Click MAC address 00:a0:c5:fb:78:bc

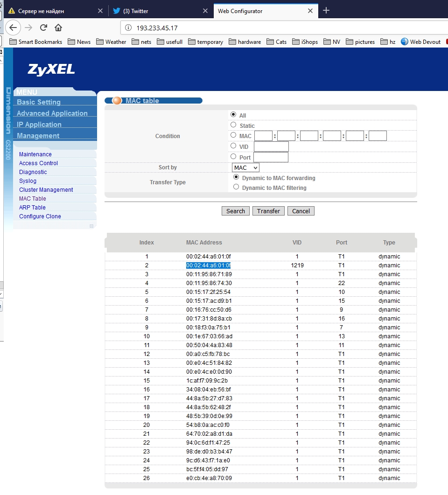coord(208,354)
